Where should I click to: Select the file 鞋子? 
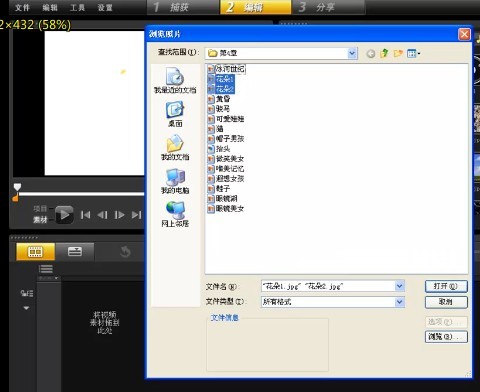[219, 189]
